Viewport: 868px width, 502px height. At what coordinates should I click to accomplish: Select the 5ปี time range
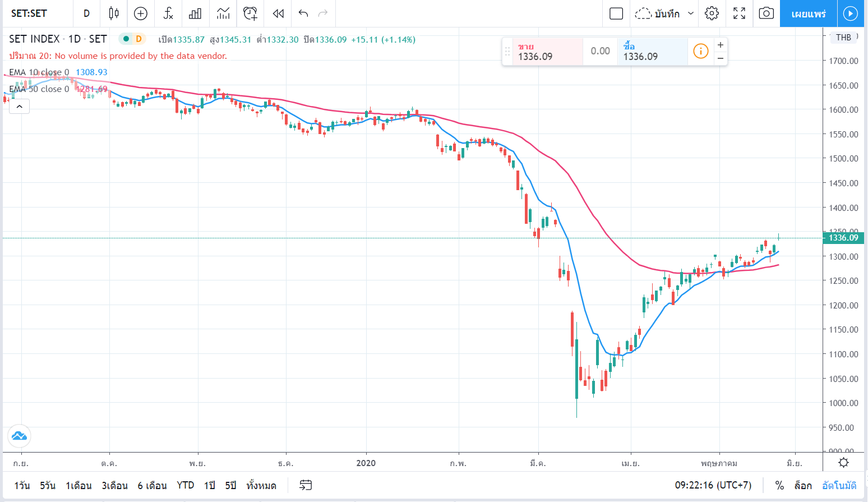pyautogui.click(x=231, y=485)
